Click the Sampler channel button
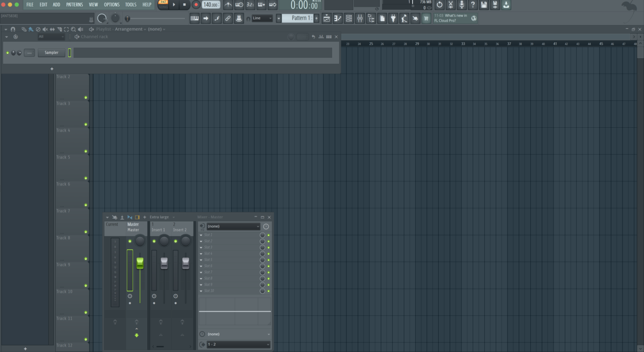Image resolution: width=644 pixels, height=352 pixels. 52,53
